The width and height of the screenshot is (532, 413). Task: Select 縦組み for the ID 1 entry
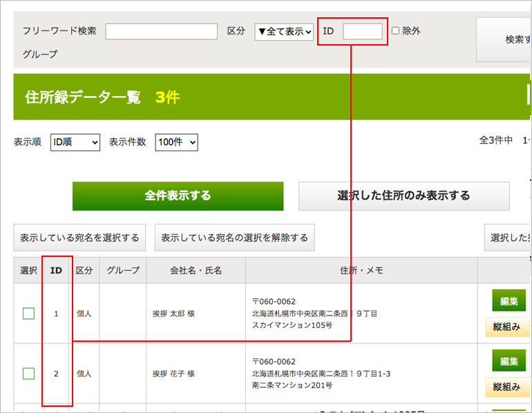tap(508, 327)
